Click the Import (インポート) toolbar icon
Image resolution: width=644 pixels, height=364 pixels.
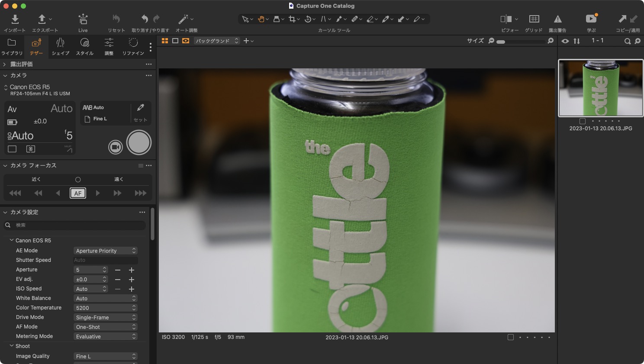15,19
